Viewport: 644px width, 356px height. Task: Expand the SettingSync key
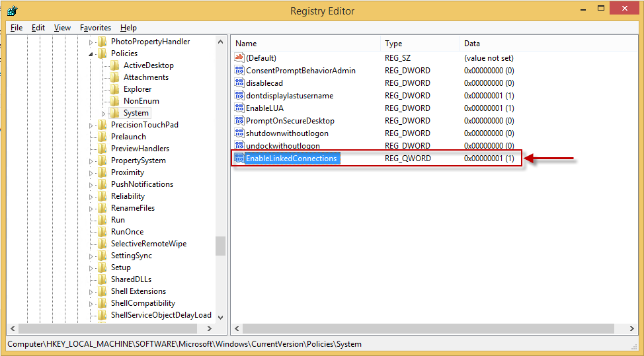coord(91,256)
